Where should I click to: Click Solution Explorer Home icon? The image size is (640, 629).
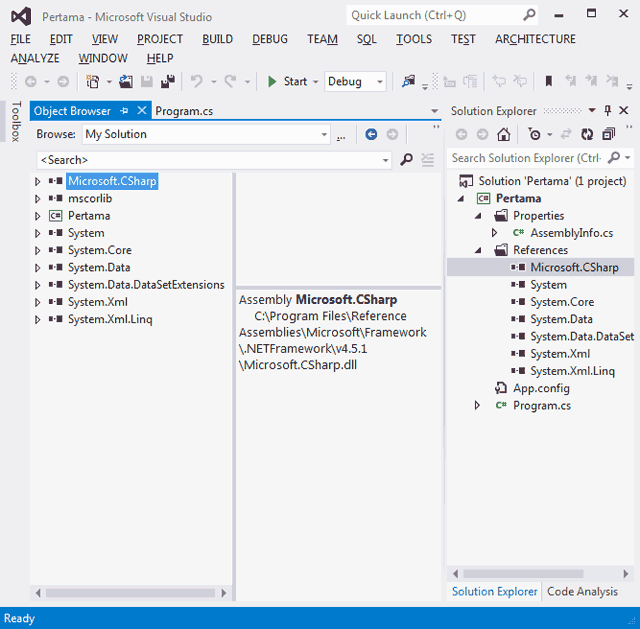(504, 134)
